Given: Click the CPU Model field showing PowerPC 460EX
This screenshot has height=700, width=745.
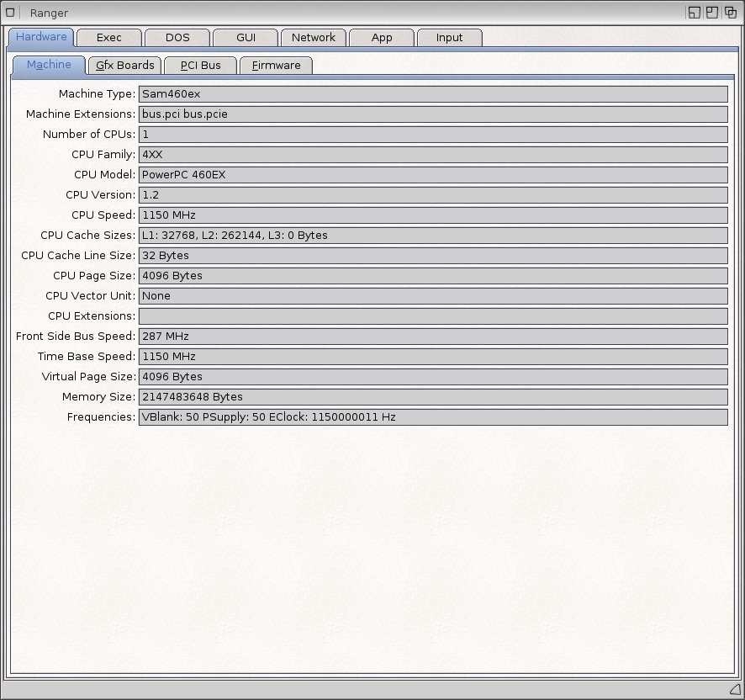Looking at the screenshot, I should 433,175.
